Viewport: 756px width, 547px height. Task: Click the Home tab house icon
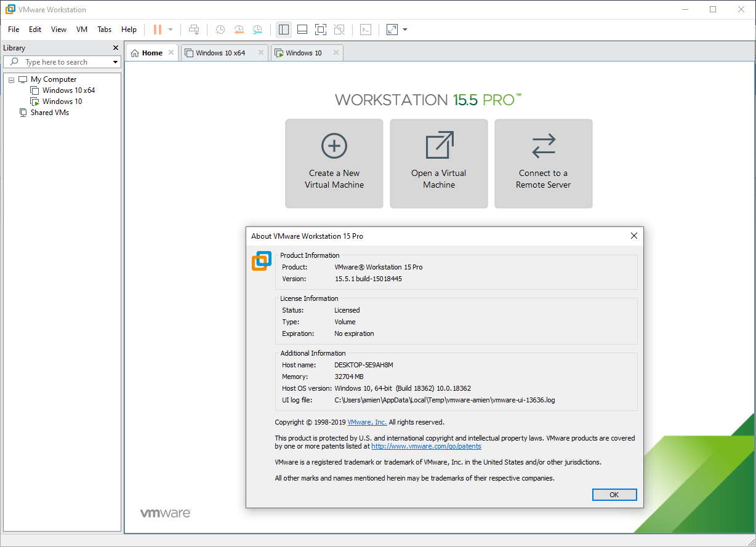point(135,53)
